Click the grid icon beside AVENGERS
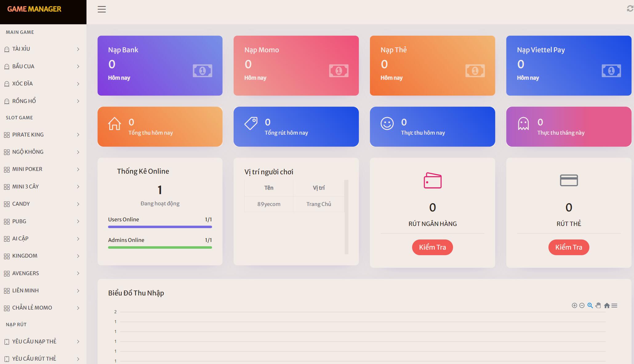 7,274
